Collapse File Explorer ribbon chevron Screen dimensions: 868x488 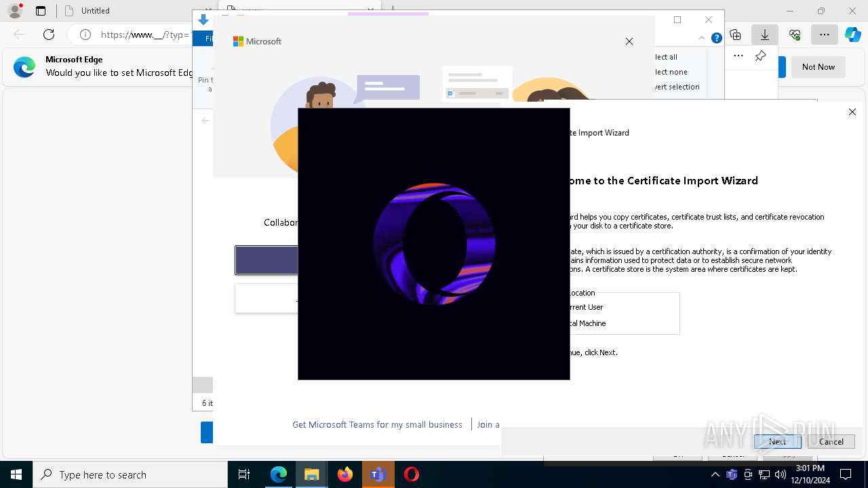[x=702, y=39]
